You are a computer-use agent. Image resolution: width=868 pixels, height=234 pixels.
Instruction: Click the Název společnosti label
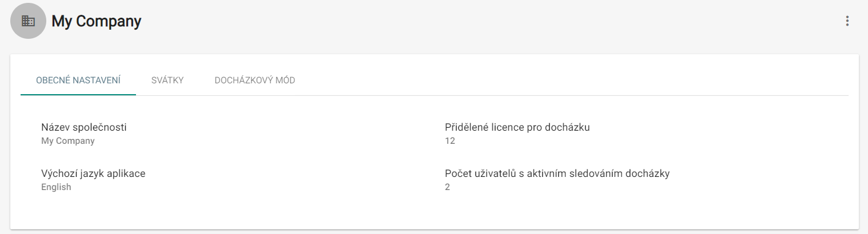(84, 127)
